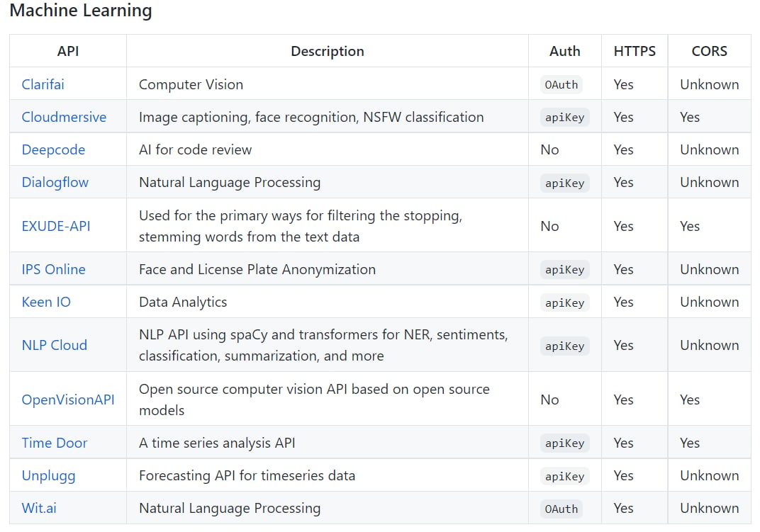Select 'Forecasting API for timeseries data' text
This screenshot has width=760, height=532.
pos(247,476)
